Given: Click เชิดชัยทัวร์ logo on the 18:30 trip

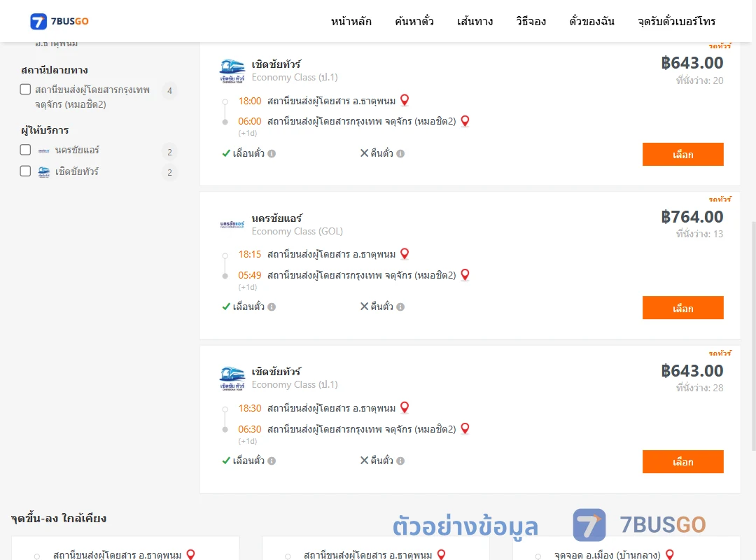Looking at the screenshot, I should [x=232, y=379].
